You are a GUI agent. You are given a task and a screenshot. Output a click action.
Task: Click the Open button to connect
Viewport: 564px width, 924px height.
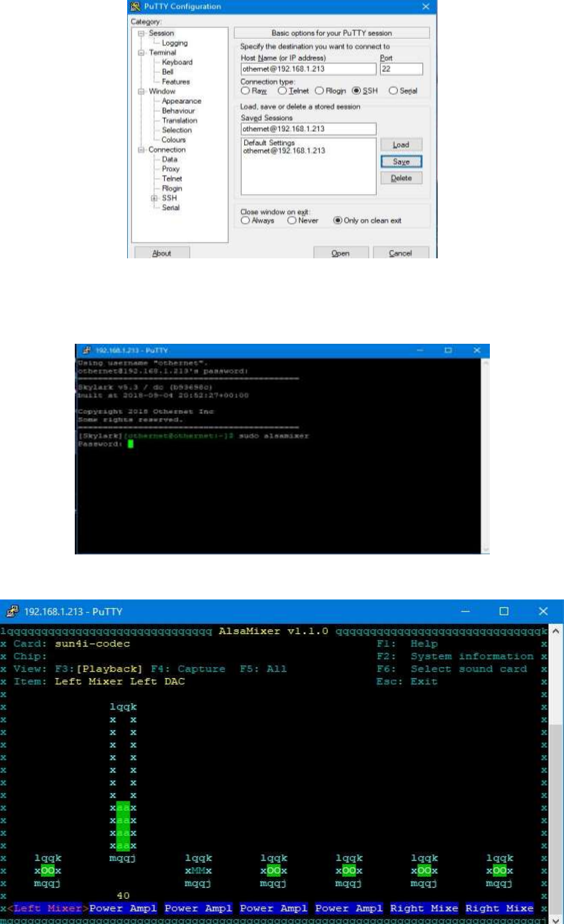[x=341, y=253]
